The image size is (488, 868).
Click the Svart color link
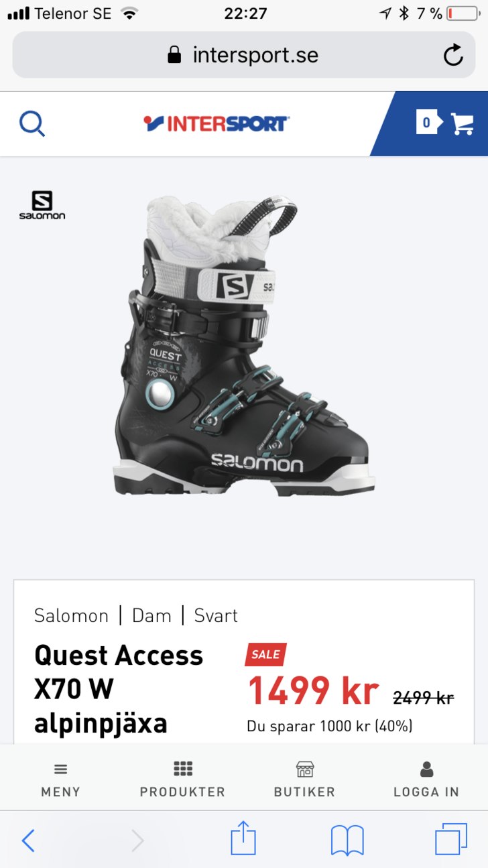point(216,615)
